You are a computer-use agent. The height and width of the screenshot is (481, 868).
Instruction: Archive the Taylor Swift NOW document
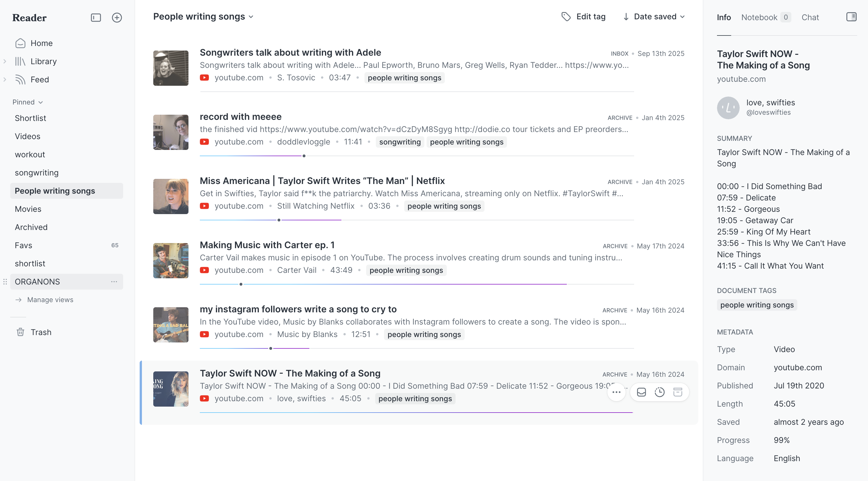click(x=678, y=392)
